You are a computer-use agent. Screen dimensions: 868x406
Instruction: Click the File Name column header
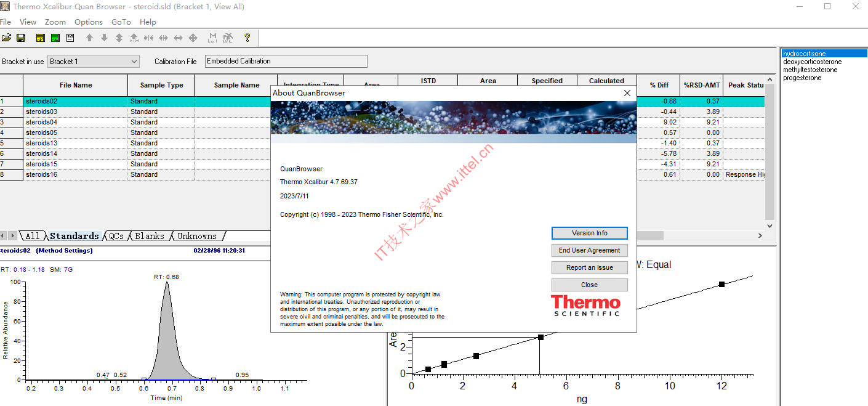[x=76, y=85]
